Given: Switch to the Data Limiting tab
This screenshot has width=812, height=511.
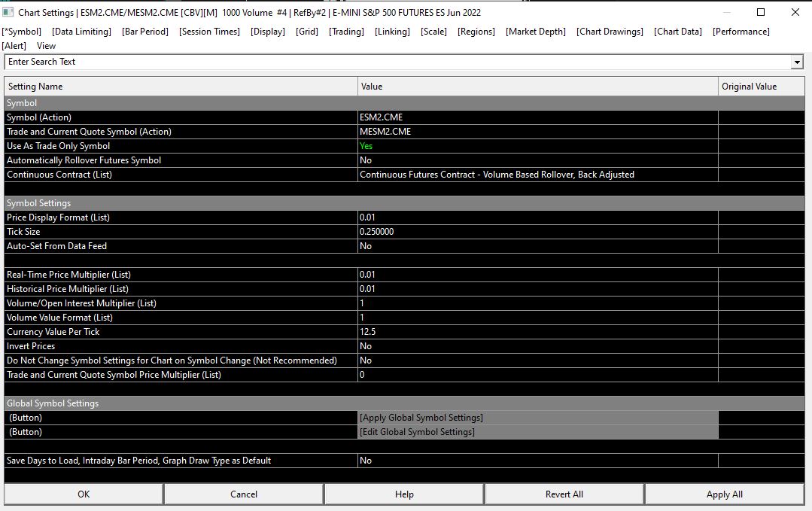Looking at the screenshot, I should click(81, 32).
